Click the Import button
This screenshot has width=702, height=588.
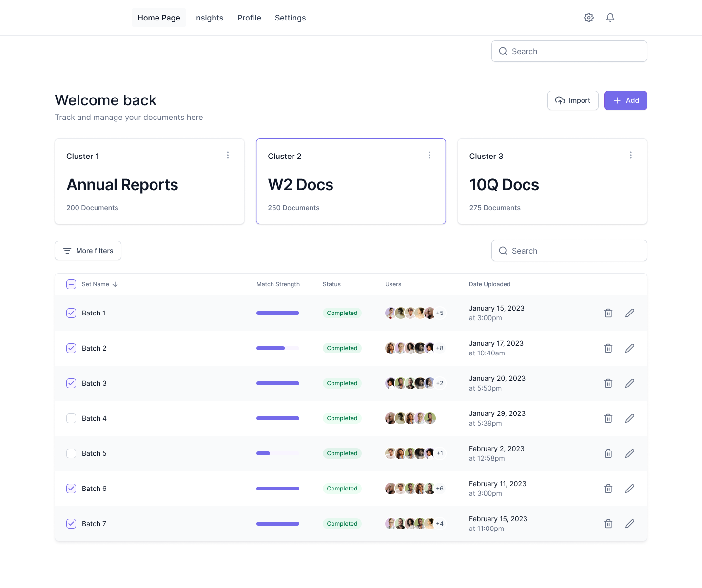573,100
